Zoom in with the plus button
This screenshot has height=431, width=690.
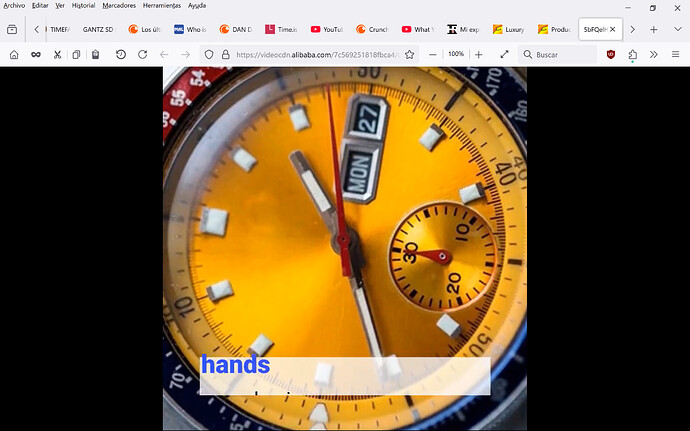click(x=479, y=55)
